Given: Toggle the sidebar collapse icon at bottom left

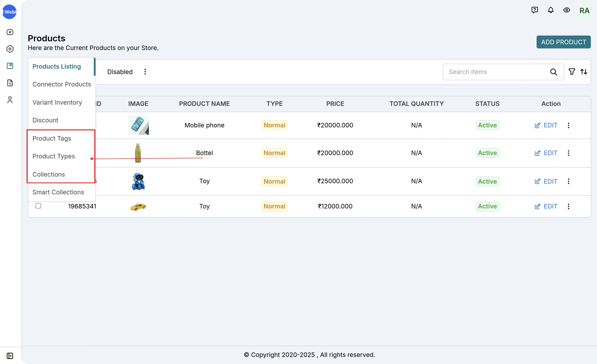Looking at the screenshot, I should tap(10, 356).
